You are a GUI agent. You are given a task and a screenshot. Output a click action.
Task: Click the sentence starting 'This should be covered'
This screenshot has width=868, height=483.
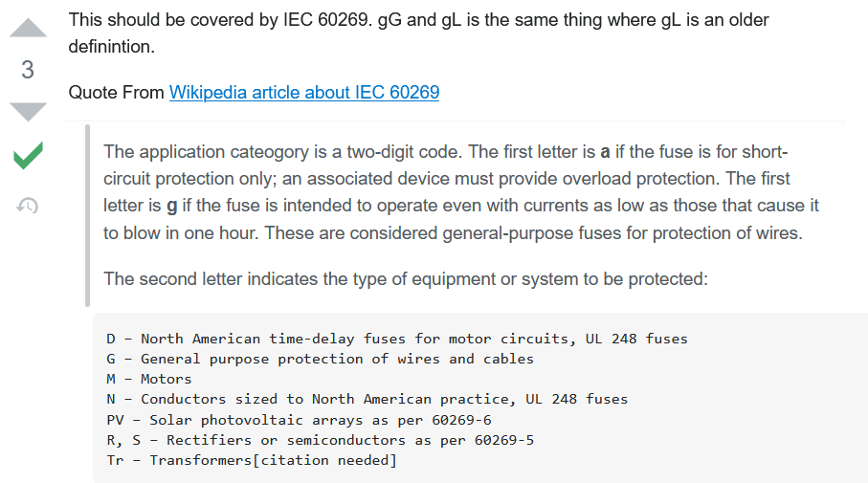tap(418, 20)
